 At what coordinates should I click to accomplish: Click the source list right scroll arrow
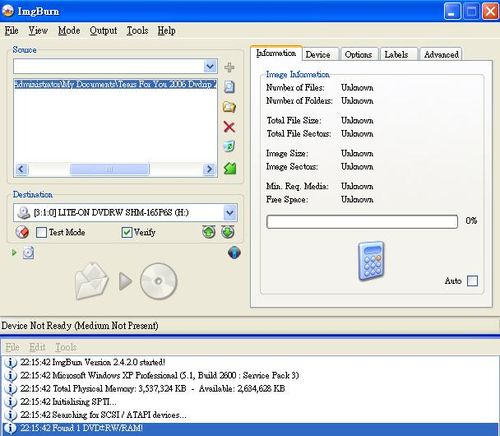209,169
